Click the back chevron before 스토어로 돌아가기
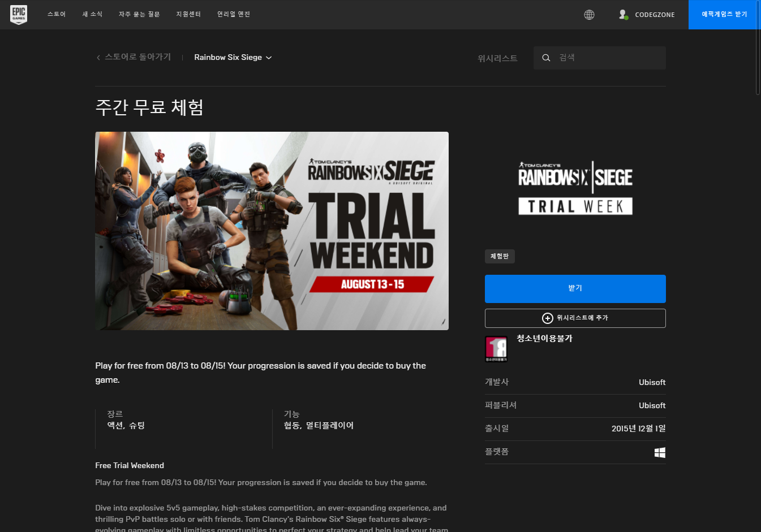Screen dimensions: 761x532 tap(98, 58)
